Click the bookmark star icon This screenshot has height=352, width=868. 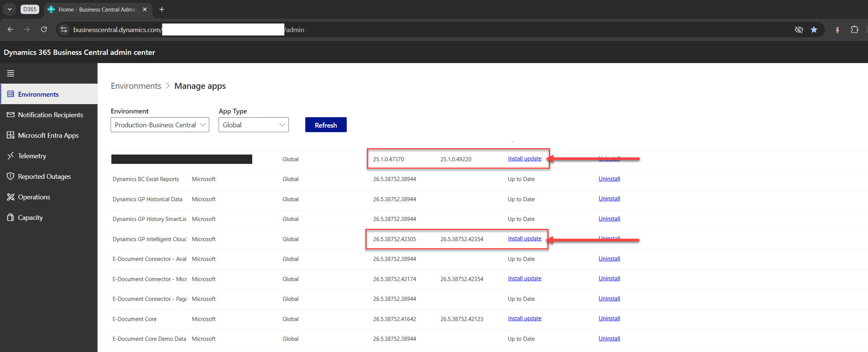(814, 29)
